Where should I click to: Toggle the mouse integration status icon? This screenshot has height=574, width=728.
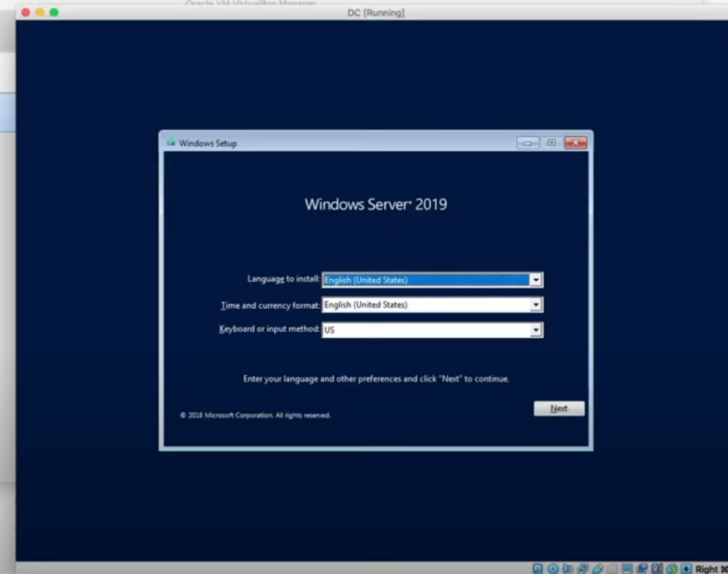tap(671, 568)
